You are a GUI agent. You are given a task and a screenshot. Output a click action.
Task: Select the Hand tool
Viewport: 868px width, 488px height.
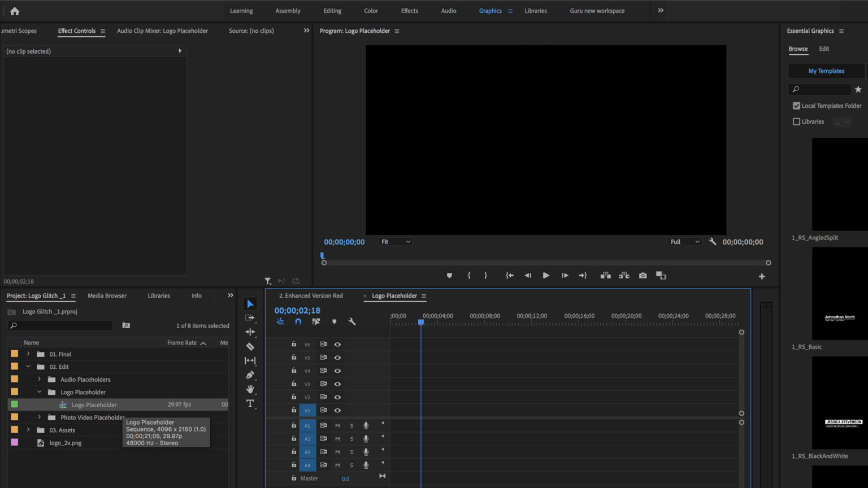point(250,389)
